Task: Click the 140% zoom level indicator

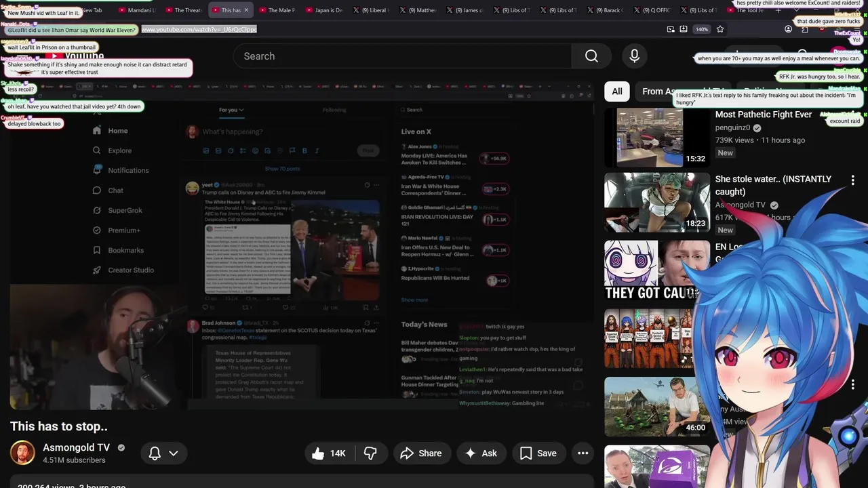Action: tap(702, 29)
